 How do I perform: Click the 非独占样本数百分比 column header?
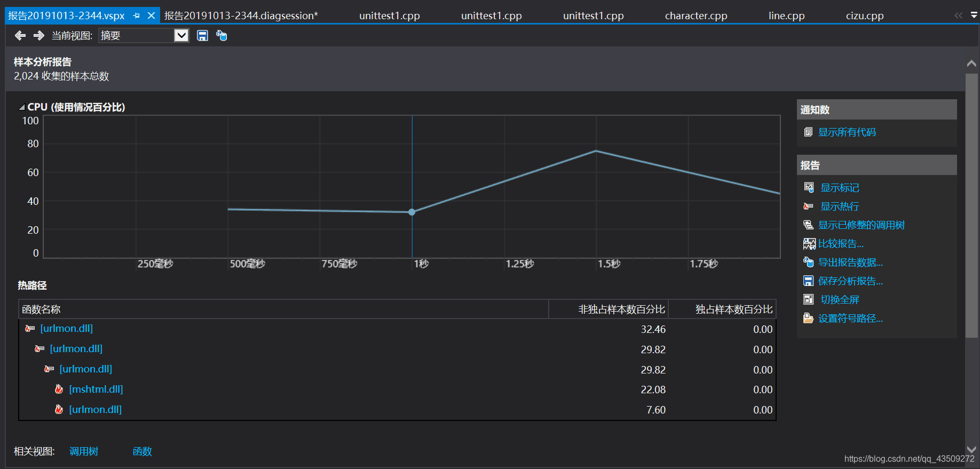tap(608, 309)
